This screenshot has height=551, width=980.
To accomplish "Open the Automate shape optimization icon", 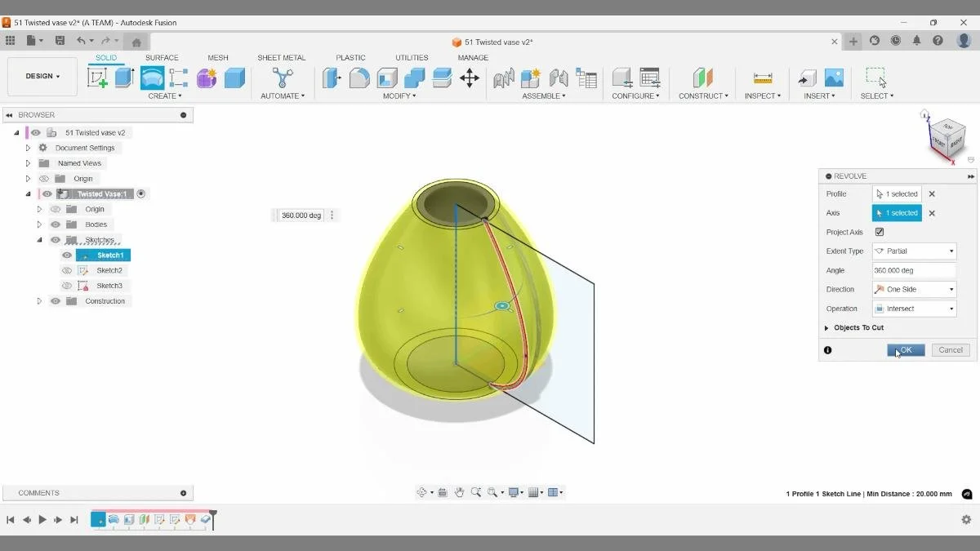I will click(x=283, y=78).
